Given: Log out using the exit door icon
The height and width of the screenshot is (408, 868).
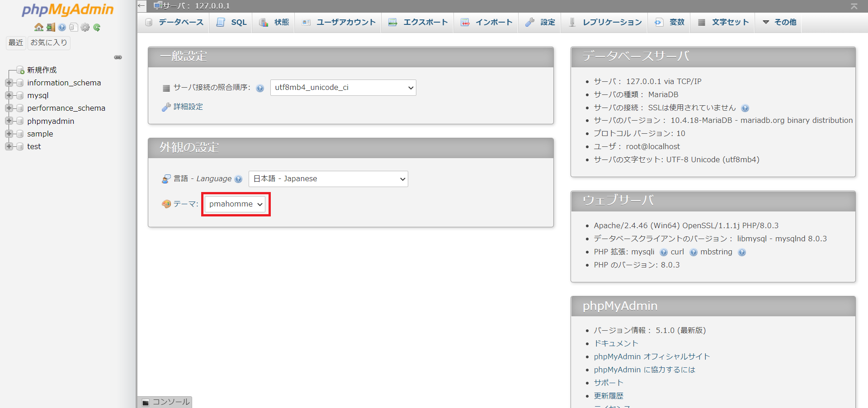Looking at the screenshot, I should click(x=51, y=27).
